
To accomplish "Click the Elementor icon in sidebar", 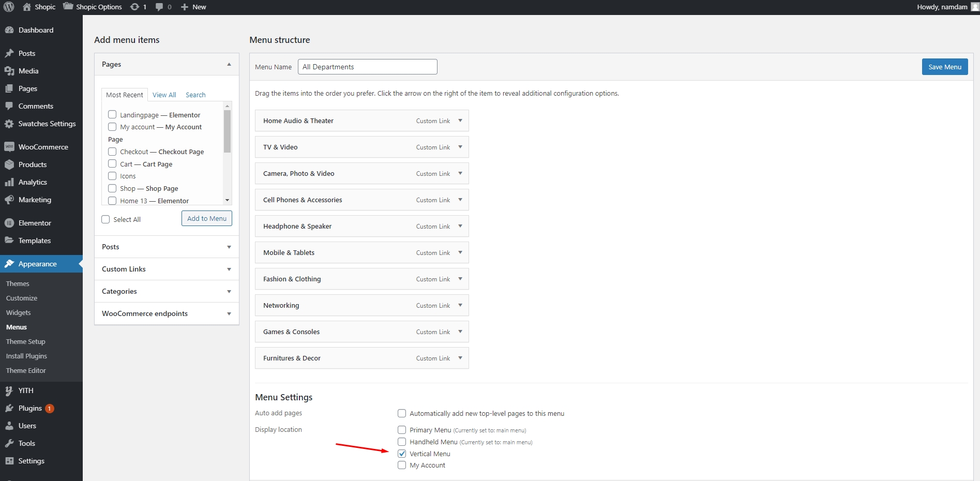I will [x=9, y=223].
